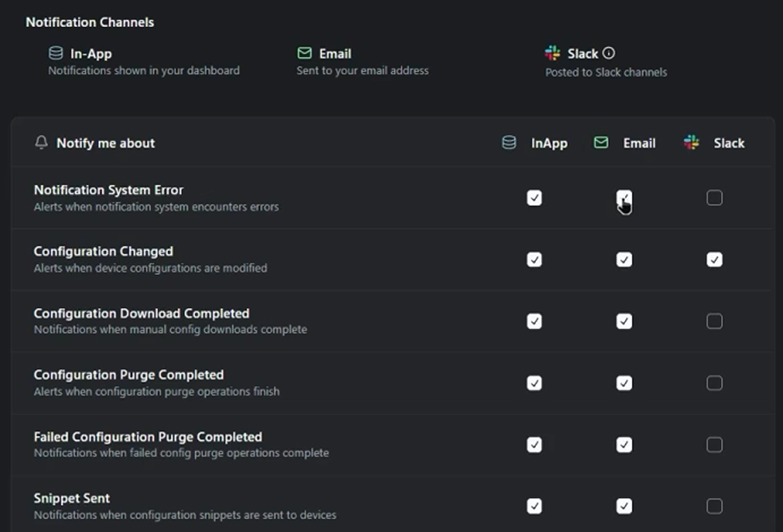Click the Notification System Error row title
The image size is (783, 532).
[x=109, y=190]
